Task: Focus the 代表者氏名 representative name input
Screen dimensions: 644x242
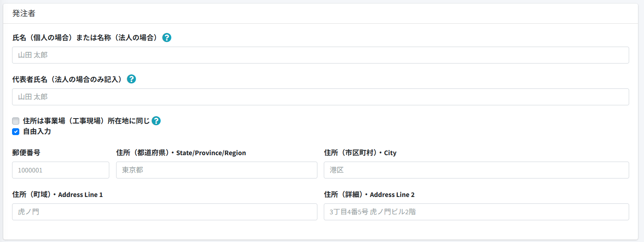Action: pos(320,97)
